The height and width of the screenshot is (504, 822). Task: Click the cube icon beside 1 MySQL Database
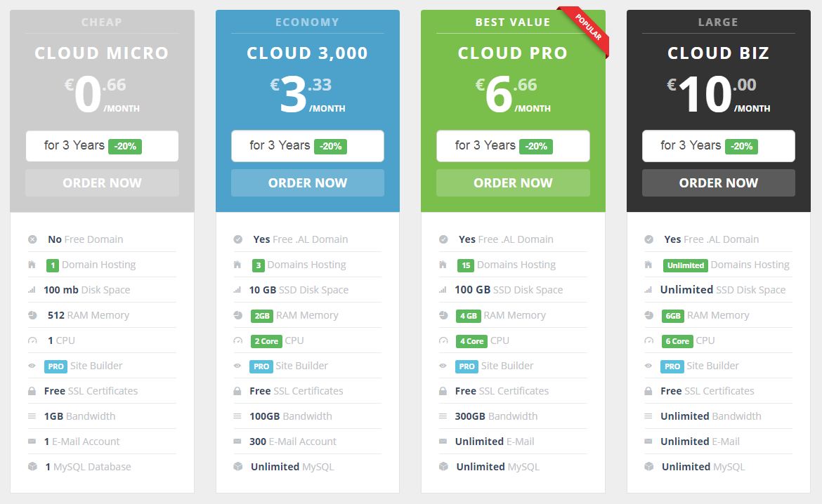(x=32, y=466)
